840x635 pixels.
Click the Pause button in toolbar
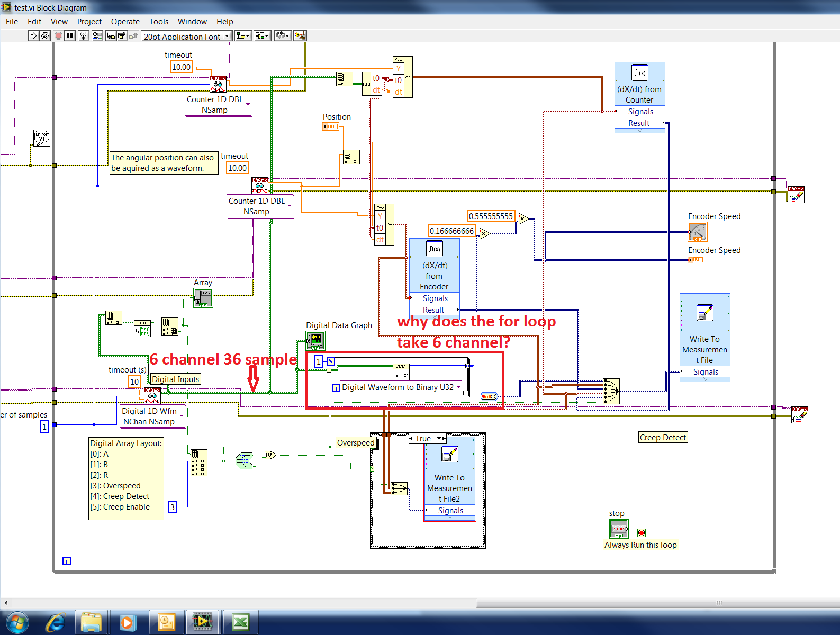[70, 36]
